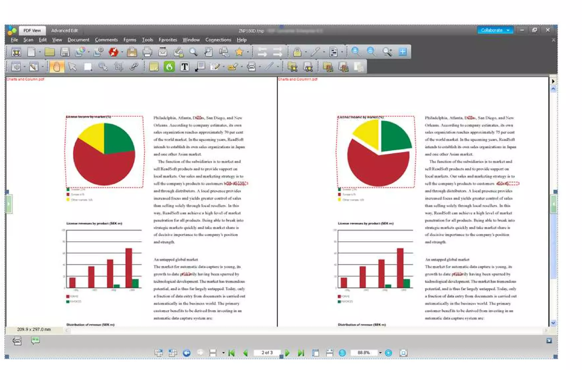Open the Collaborate dropdown button
This screenshot has width=588, height=370.
[495, 30]
